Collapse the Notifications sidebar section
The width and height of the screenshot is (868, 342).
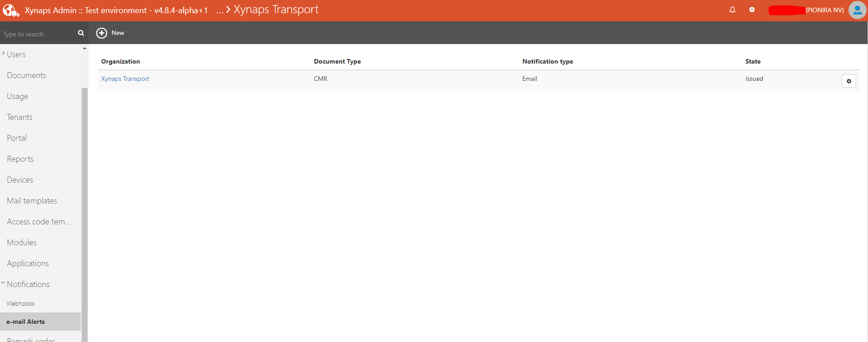[x=3, y=283]
